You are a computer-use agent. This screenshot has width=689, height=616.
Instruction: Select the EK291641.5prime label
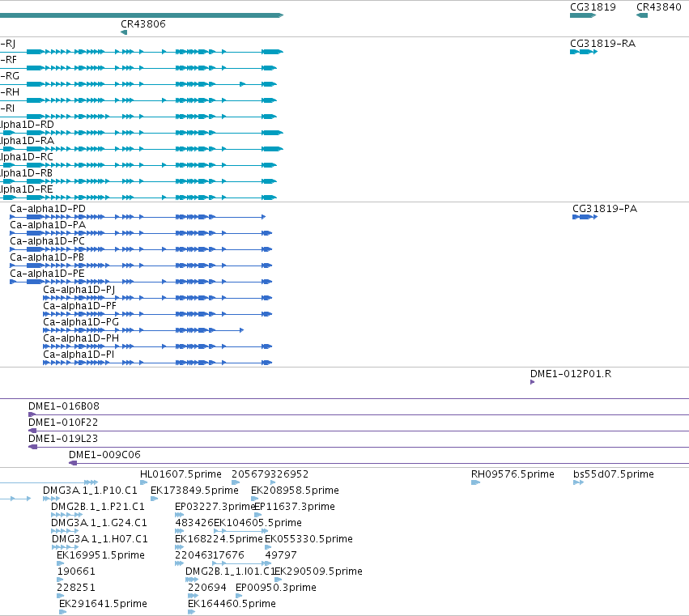point(104,604)
